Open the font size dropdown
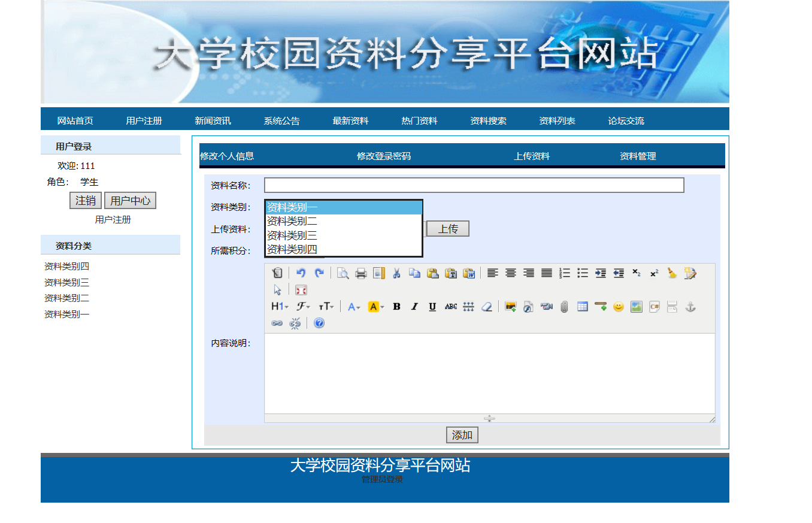Screen dimensions: 812x523 326,307
